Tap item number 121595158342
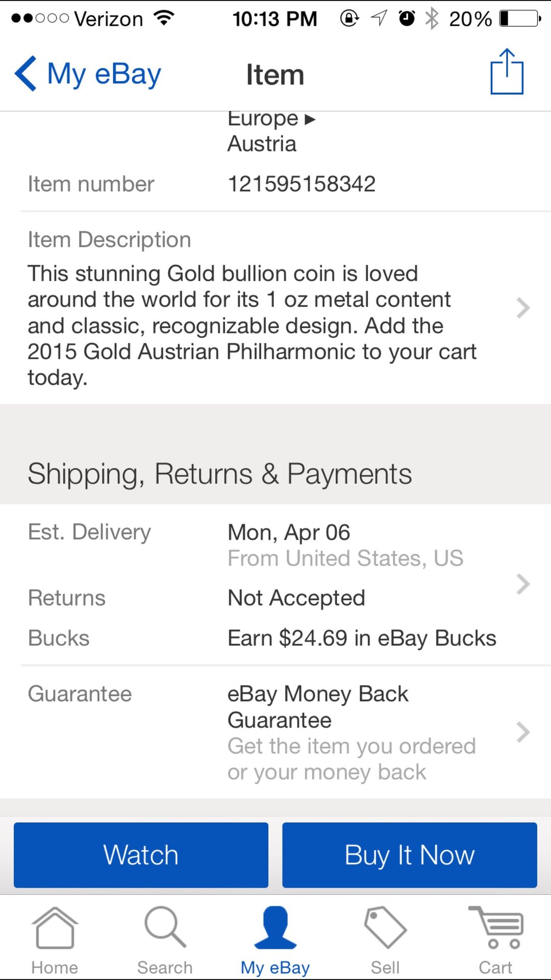 click(302, 184)
